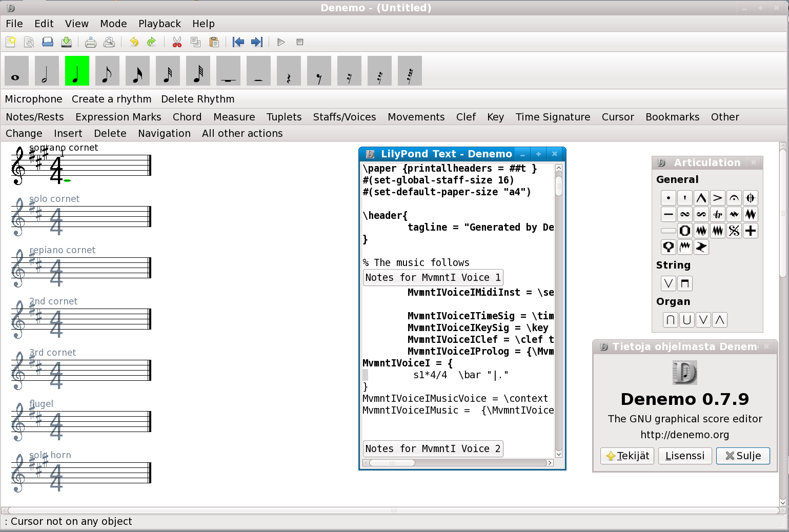
Task: Toggle the highlighted quarter note button
Action: pyautogui.click(x=77, y=71)
